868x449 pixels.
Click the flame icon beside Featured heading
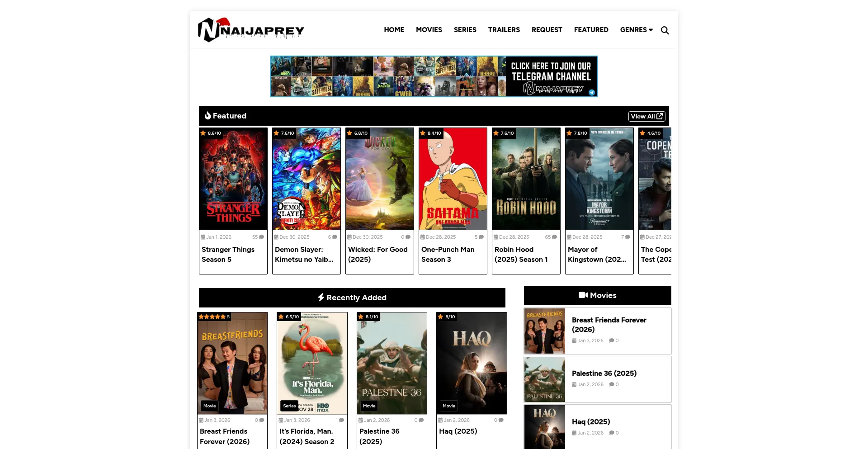[x=208, y=116]
